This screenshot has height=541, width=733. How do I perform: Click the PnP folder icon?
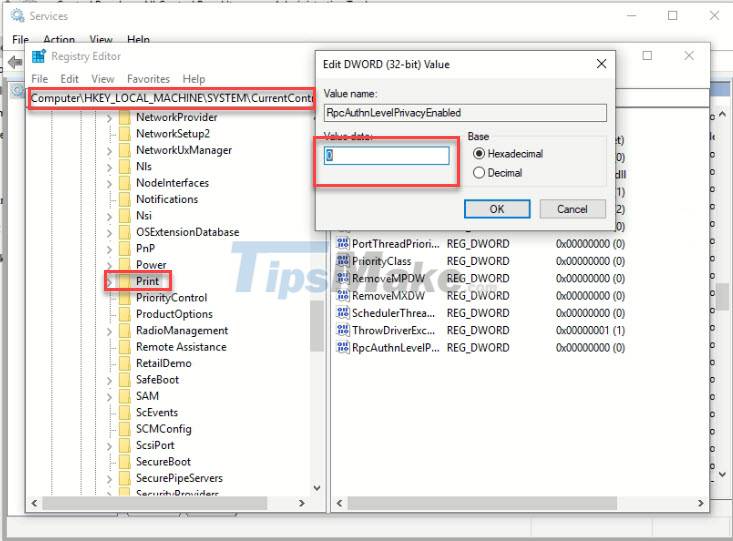click(124, 249)
